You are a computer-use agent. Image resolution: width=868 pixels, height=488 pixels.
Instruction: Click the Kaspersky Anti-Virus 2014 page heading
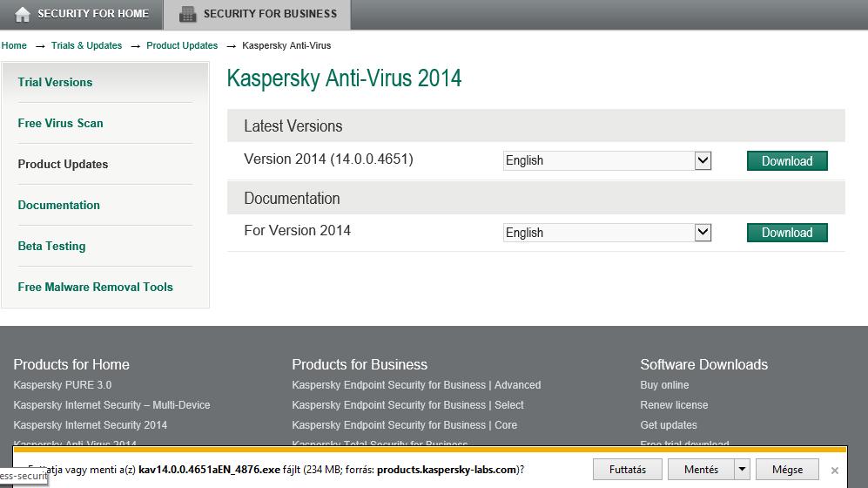pos(344,78)
